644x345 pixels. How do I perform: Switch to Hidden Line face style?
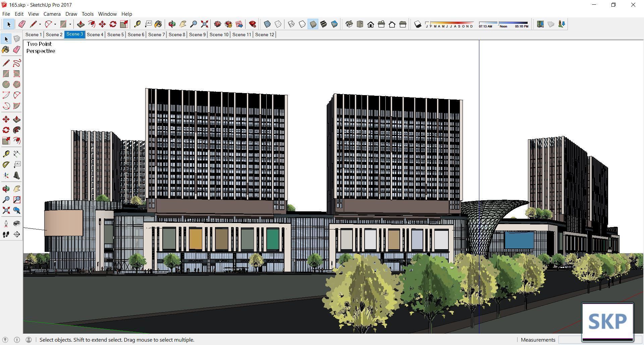click(302, 24)
